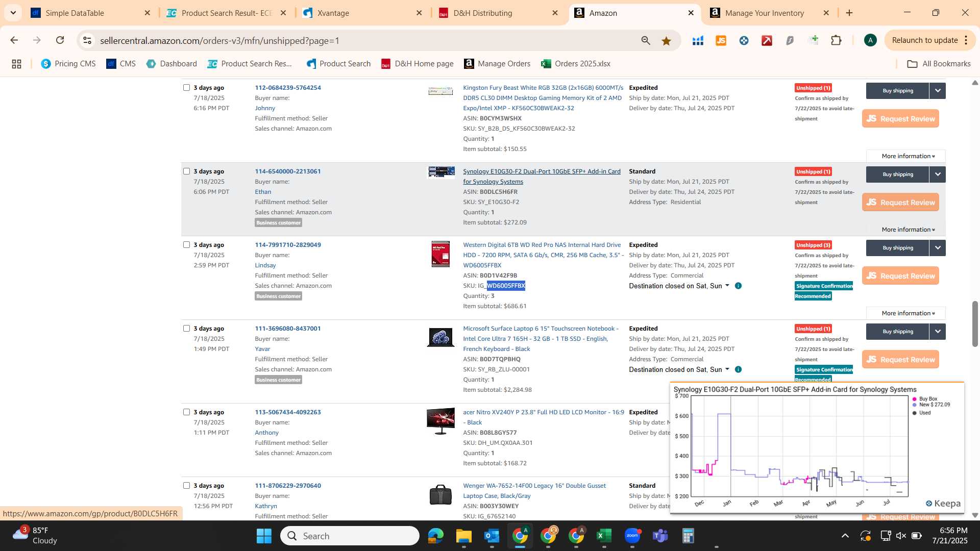Image resolution: width=980 pixels, height=551 pixels.
Task: Open Pricing CMS bookmark
Action: tap(68, 64)
